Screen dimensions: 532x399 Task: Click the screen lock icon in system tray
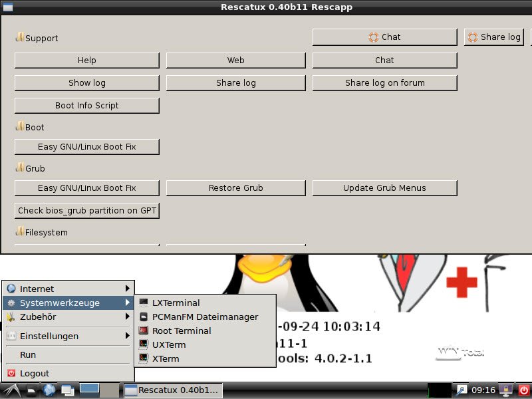click(x=506, y=390)
